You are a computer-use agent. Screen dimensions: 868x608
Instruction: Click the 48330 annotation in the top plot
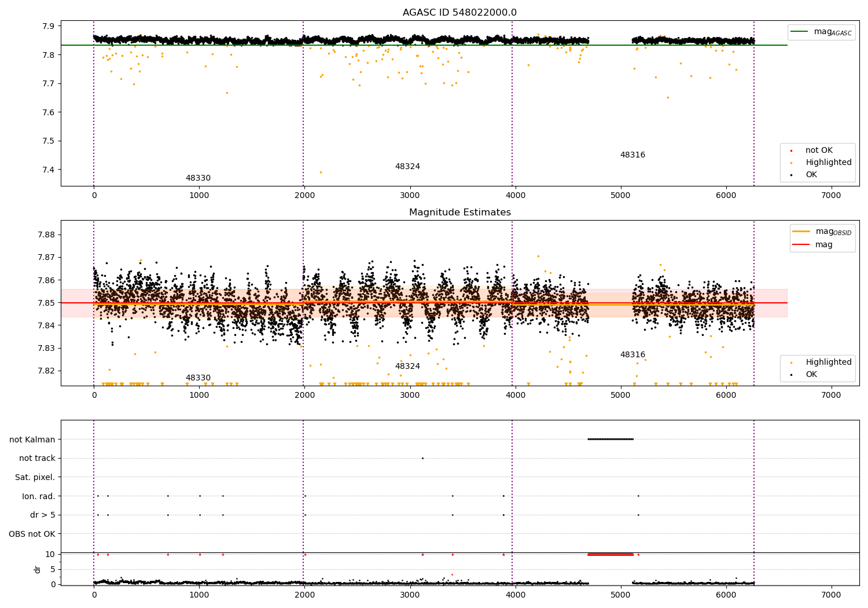(198, 178)
